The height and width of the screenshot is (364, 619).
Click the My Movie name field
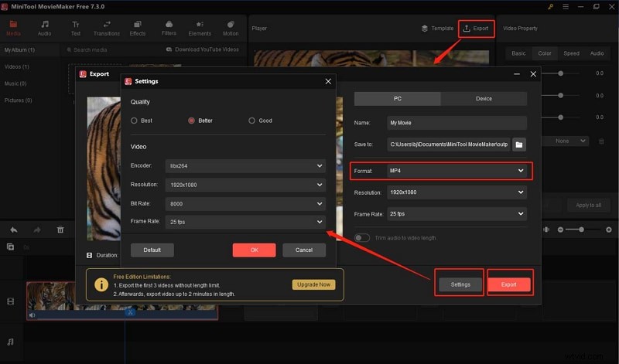(457, 123)
